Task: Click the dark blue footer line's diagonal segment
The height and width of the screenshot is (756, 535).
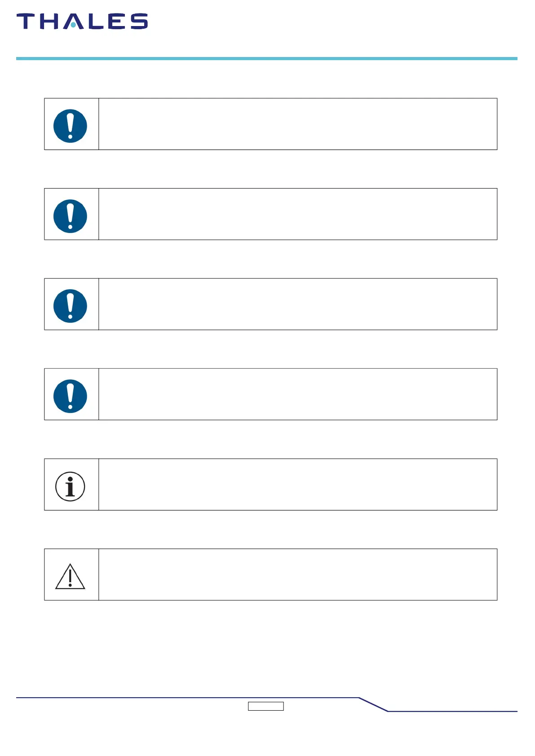Action: [373, 704]
